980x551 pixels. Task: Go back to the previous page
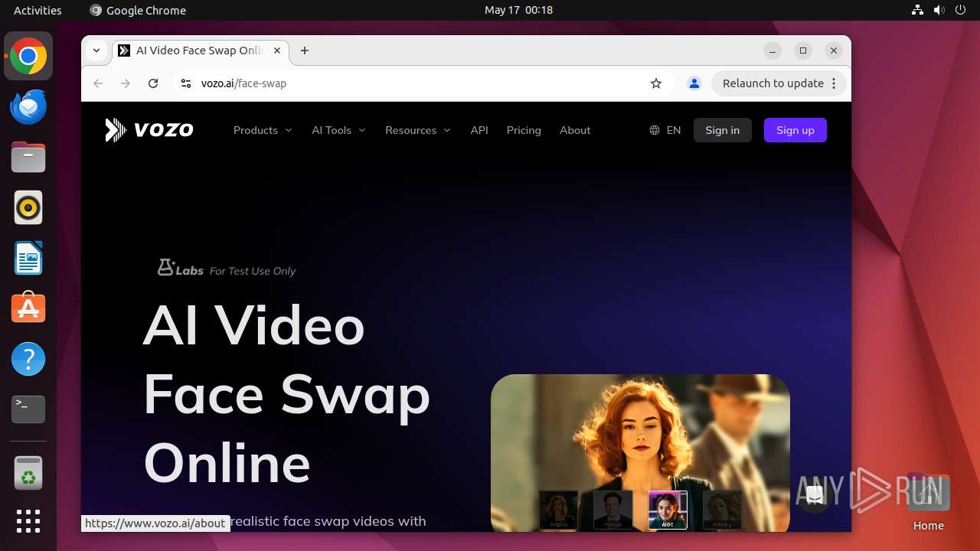tap(98, 83)
